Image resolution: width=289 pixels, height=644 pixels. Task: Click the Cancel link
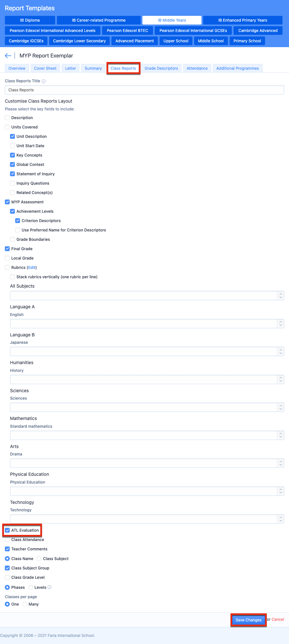tap(278, 619)
